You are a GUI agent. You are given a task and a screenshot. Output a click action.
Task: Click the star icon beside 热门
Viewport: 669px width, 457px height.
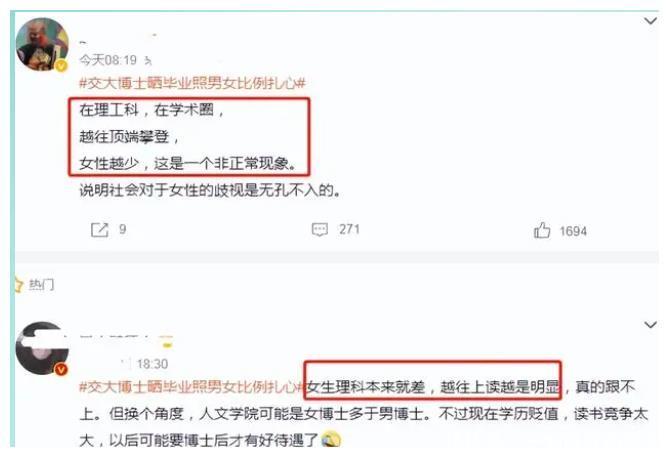coord(18,284)
